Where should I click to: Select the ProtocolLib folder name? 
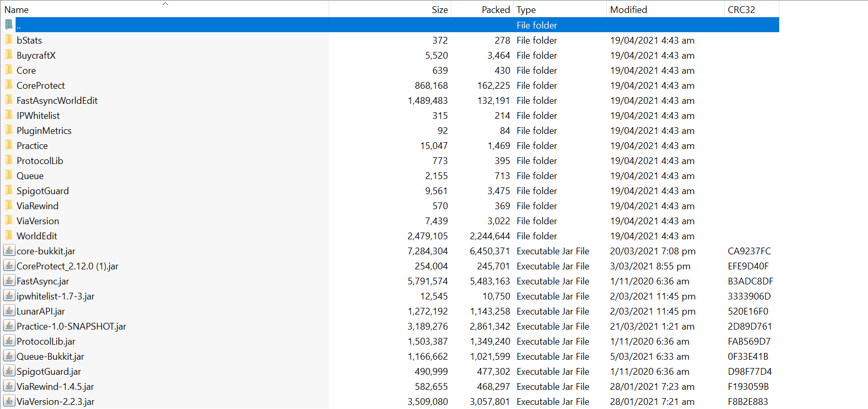click(40, 161)
